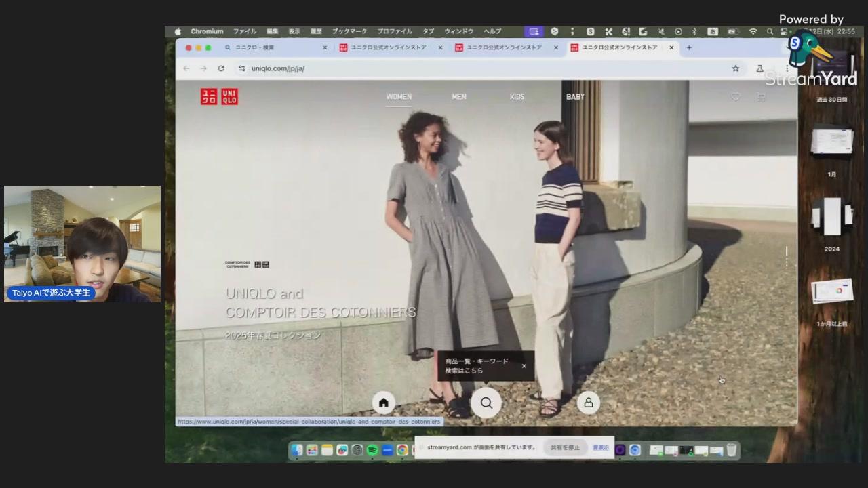Open Spotlight search in the menu bar
Screen dimensions: 868x488
tap(770, 31)
